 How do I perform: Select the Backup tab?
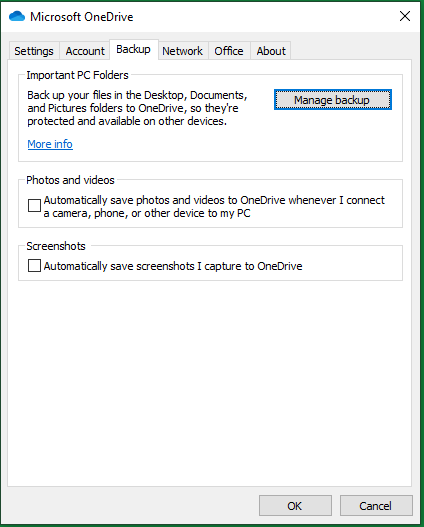coord(133,49)
